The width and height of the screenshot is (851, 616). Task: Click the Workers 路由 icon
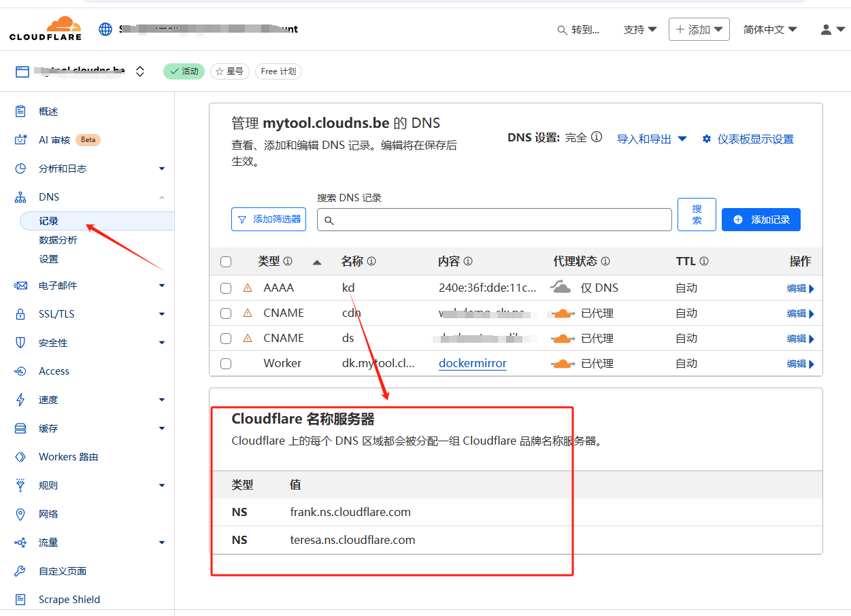click(20, 457)
